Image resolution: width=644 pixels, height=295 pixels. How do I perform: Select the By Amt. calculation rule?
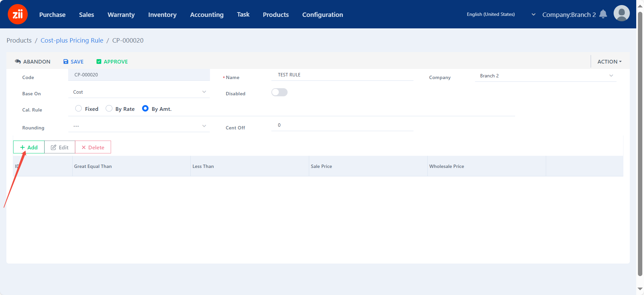(x=145, y=108)
